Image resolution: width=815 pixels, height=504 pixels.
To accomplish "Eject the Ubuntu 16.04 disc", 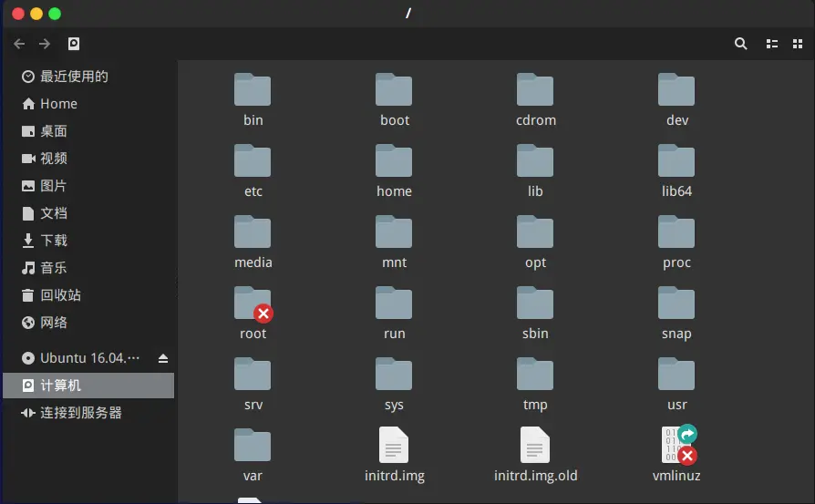I will tap(162, 358).
